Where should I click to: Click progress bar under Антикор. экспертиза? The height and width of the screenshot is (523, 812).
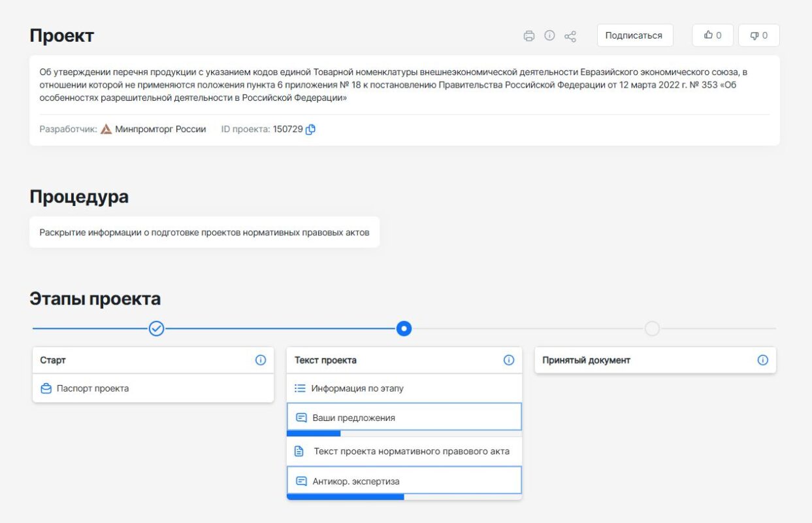tap(404, 498)
